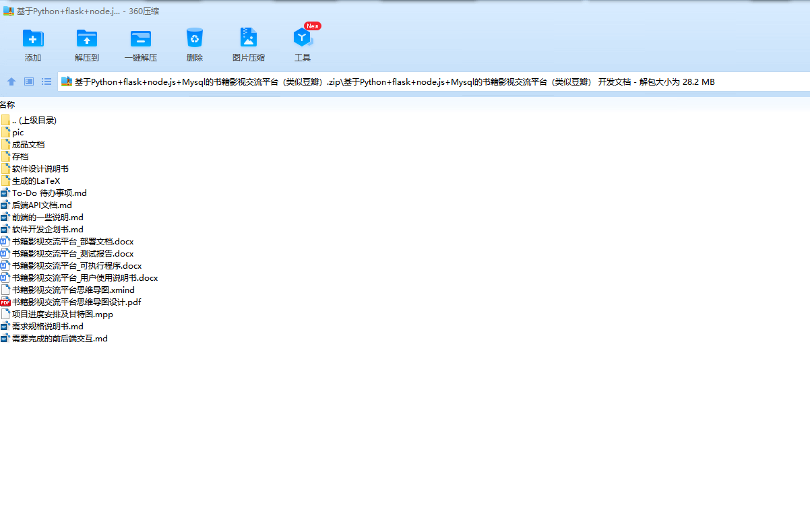Screen dimensions: 810x532
Task: Click the 软件设计说明书 folder icon
Action: point(5,169)
